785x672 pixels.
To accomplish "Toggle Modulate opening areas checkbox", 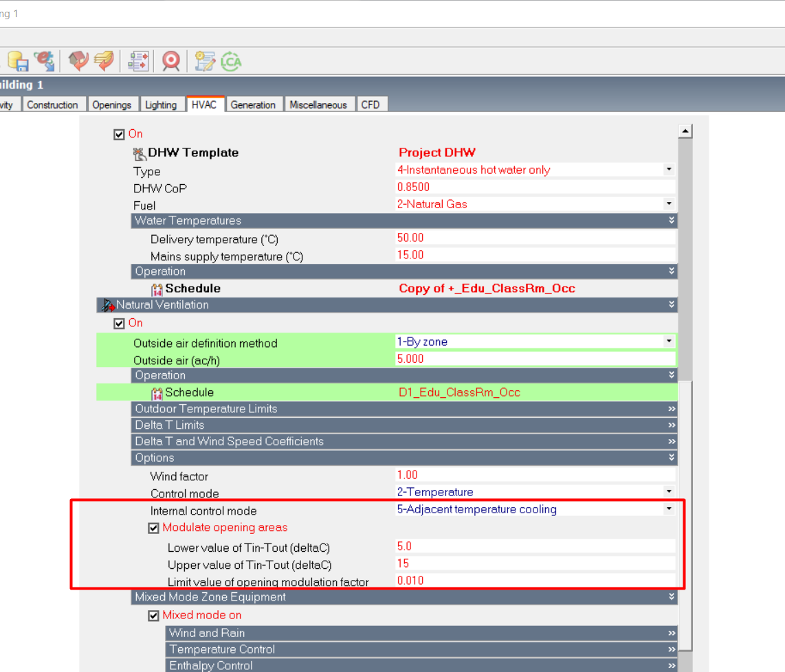I will (x=154, y=528).
